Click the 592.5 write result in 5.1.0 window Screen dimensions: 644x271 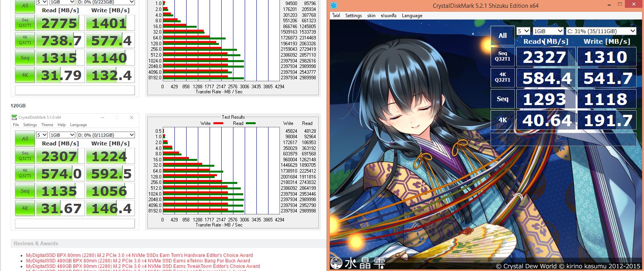(x=111, y=174)
